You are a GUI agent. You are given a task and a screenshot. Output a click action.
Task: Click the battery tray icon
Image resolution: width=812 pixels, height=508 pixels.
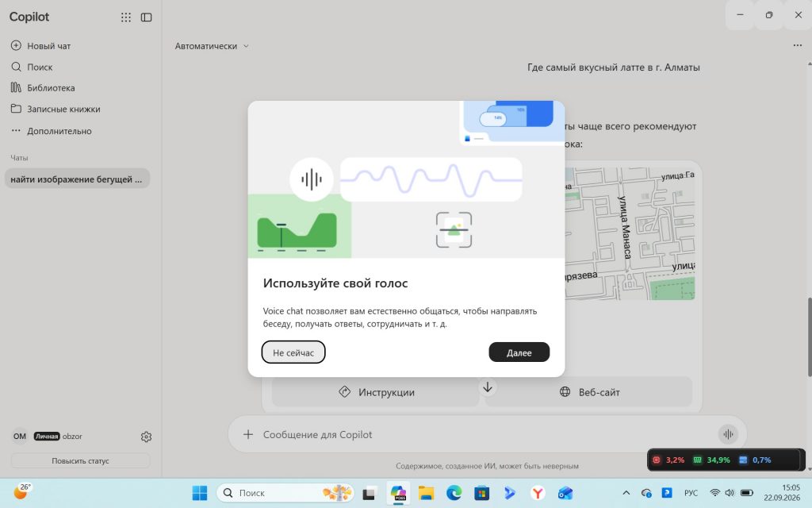[x=746, y=492]
